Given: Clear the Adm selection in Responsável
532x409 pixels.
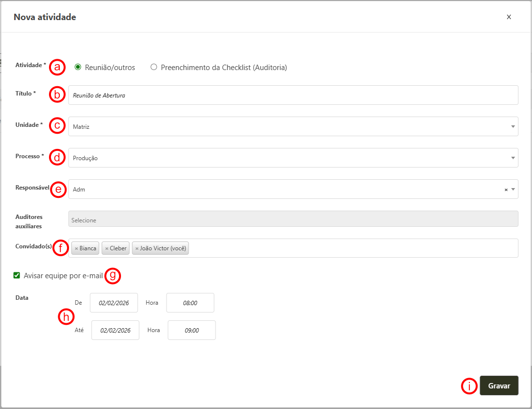Looking at the screenshot, I should [x=506, y=190].
